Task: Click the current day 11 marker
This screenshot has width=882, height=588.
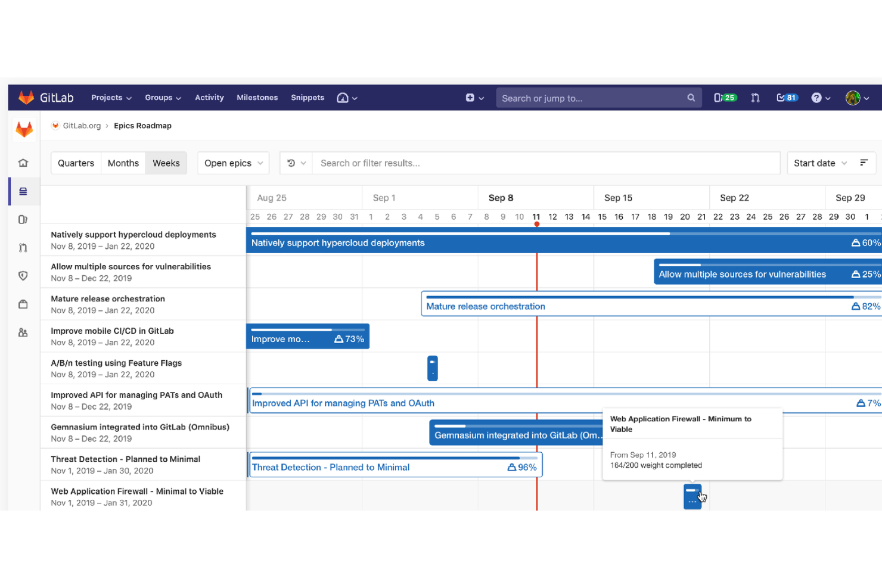Action: pyautogui.click(x=536, y=217)
